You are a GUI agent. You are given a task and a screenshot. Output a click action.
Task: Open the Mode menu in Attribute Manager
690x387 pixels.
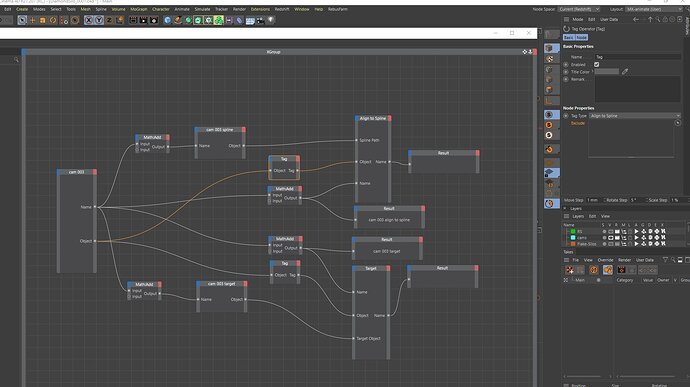click(x=578, y=20)
